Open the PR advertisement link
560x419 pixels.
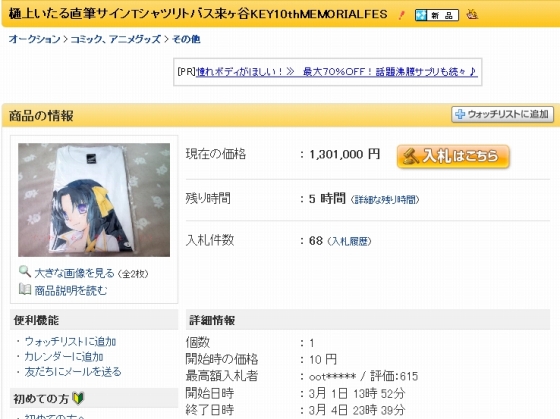336,72
